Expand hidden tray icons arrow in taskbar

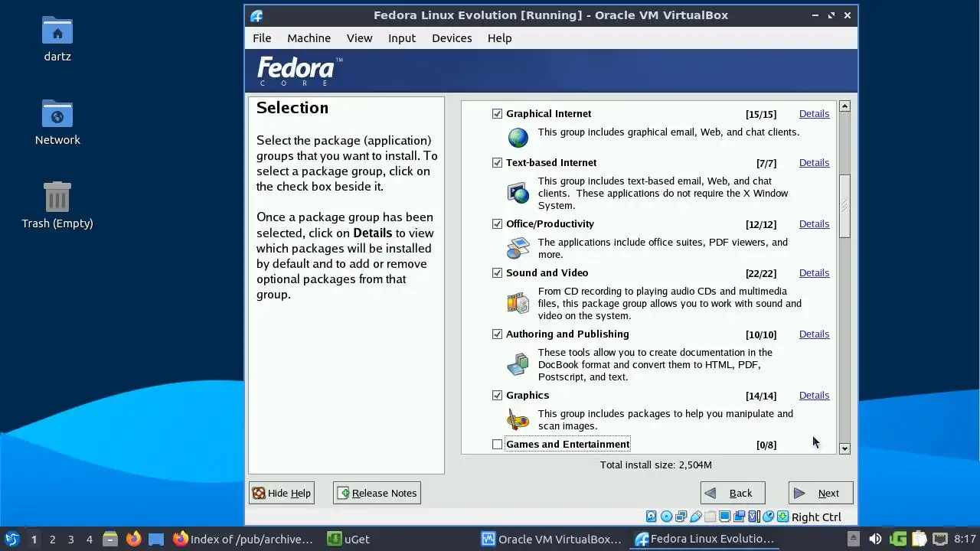pyautogui.click(x=854, y=539)
